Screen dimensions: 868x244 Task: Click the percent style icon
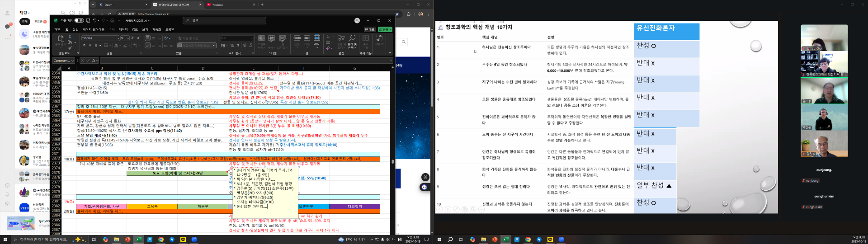[x=232, y=45]
